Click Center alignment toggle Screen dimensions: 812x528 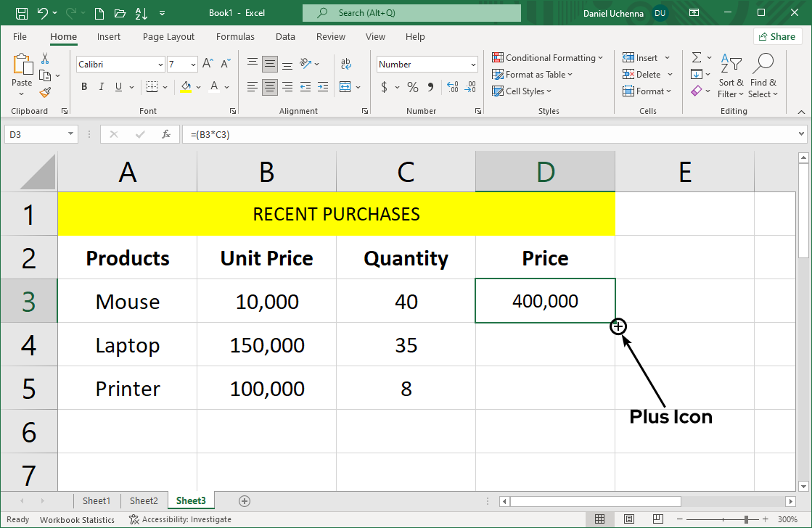point(269,87)
